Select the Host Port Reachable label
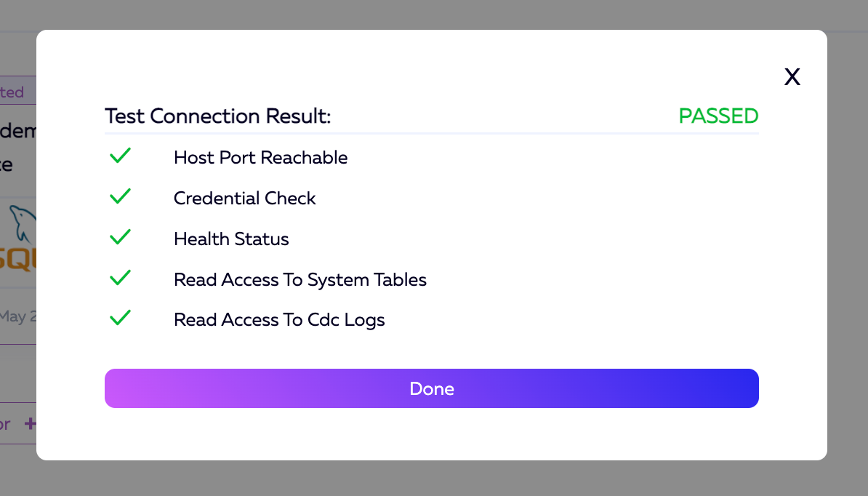This screenshot has width=868, height=496. [260, 158]
